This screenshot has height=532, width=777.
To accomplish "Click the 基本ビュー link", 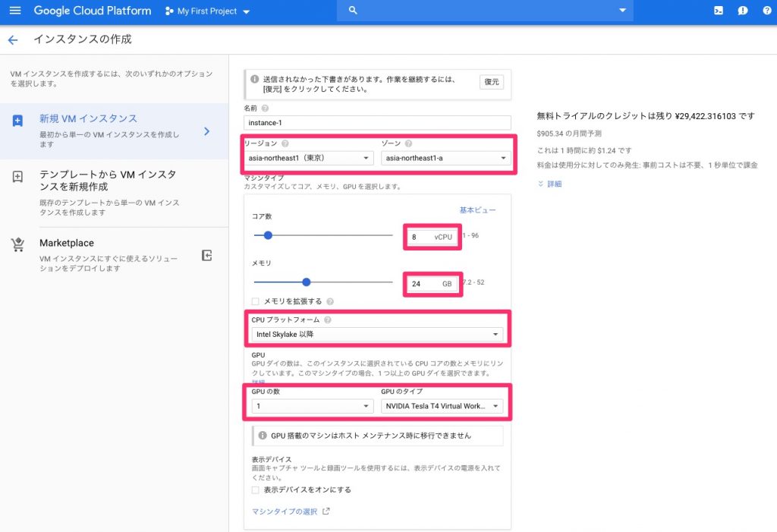I will 477,209.
